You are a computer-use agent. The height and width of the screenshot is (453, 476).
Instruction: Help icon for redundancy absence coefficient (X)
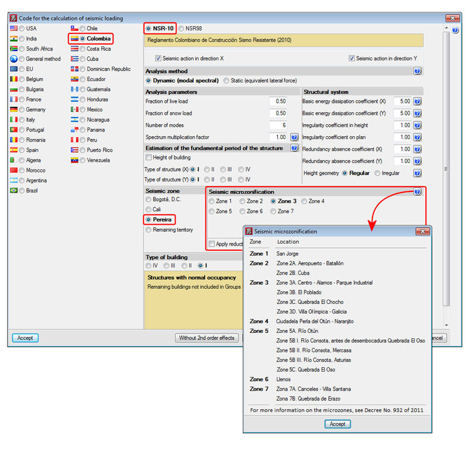418,149
